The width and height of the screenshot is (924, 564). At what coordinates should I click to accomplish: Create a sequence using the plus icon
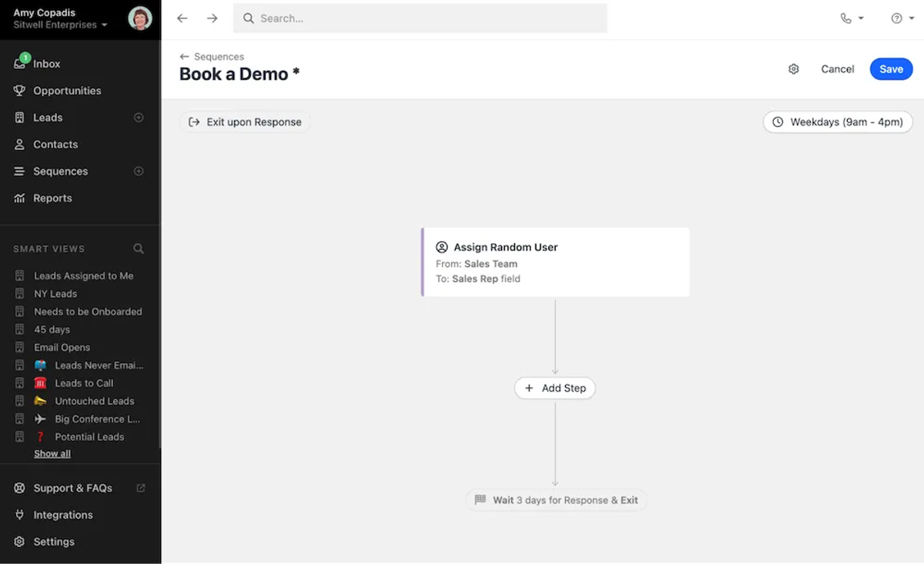[139, 172]
